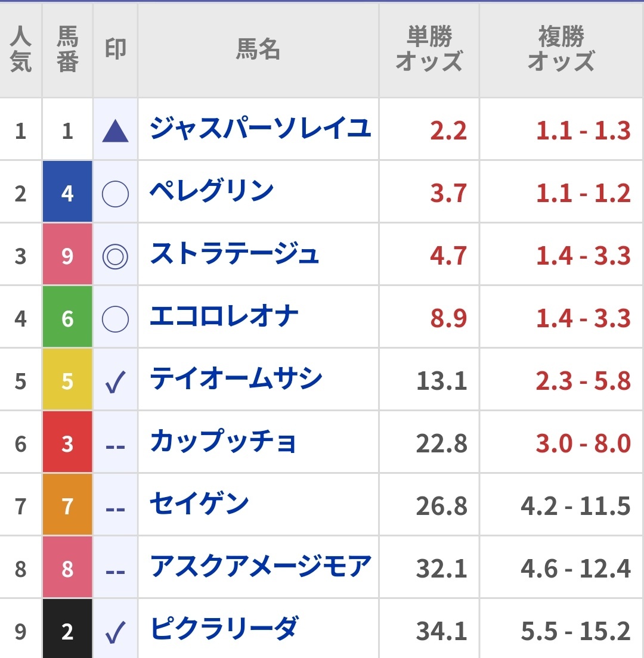Image resolution: width=644 pixels, height=658 pixels.
Task: Click the dash mark for カップッチョ
Action: pyautogui.click(x=116, y=447)
